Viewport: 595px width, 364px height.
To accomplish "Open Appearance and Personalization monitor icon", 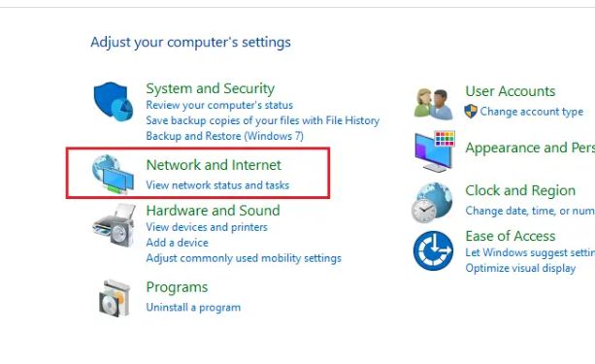I will click(435, 151).
